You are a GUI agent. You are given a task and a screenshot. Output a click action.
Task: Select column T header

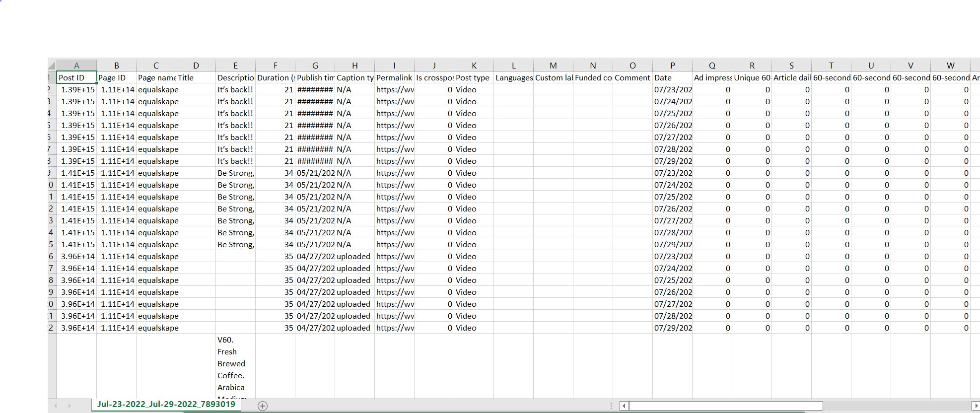point(831,66)
